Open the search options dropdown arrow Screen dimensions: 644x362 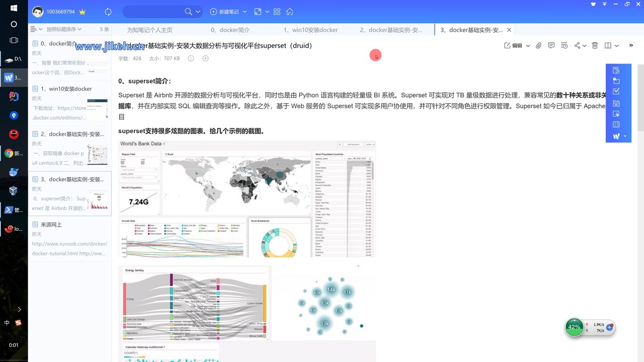198,12
